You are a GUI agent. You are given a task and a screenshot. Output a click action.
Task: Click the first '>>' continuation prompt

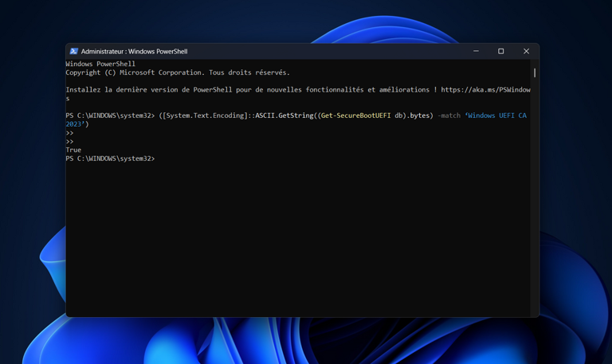point(69,133)
